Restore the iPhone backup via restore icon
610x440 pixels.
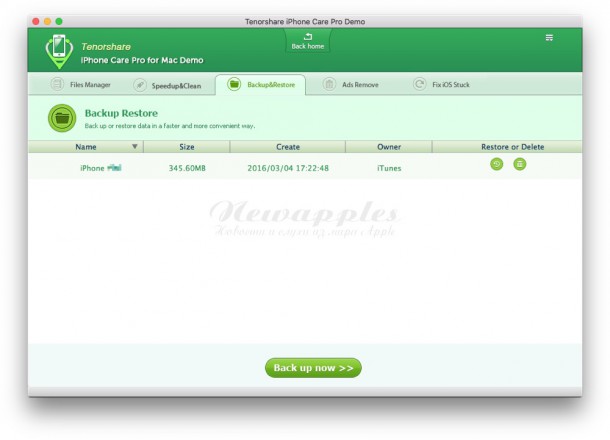tap(496, 164)
